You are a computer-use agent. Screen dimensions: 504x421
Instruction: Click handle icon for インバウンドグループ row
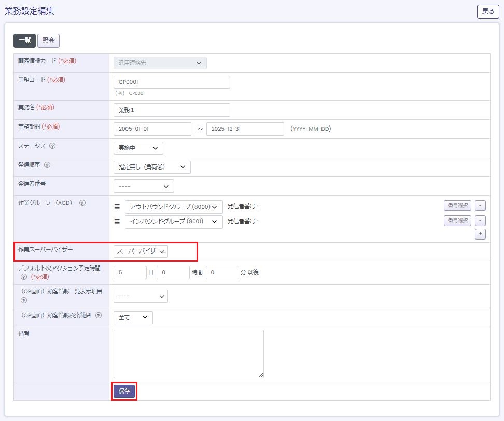pyautogui.click(x=117, y=222)
